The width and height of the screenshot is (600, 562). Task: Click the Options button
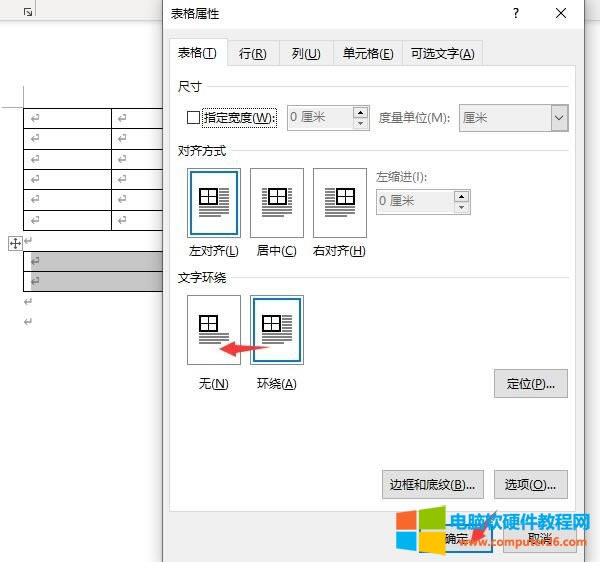[530, 485]
